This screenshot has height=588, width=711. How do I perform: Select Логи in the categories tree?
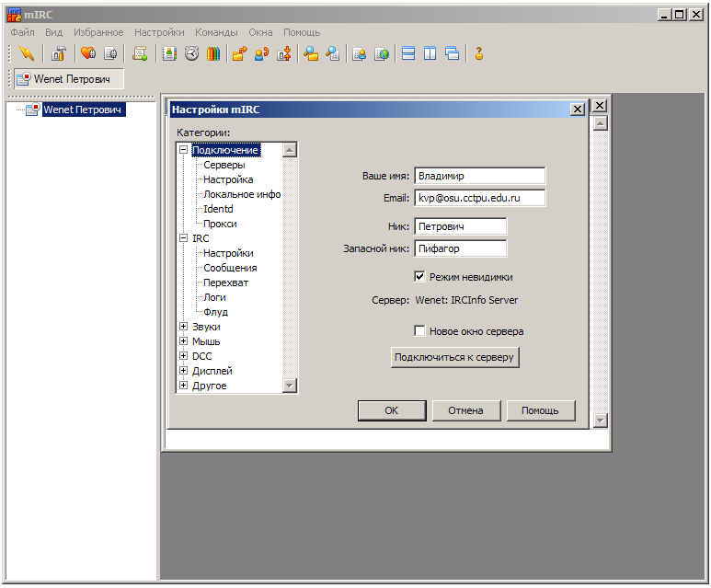coord(214,297)
